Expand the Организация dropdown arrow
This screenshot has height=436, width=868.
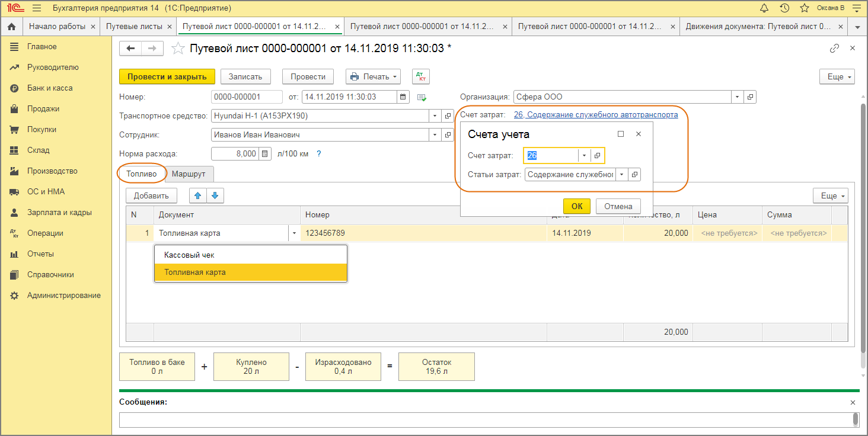coord(738,97)
